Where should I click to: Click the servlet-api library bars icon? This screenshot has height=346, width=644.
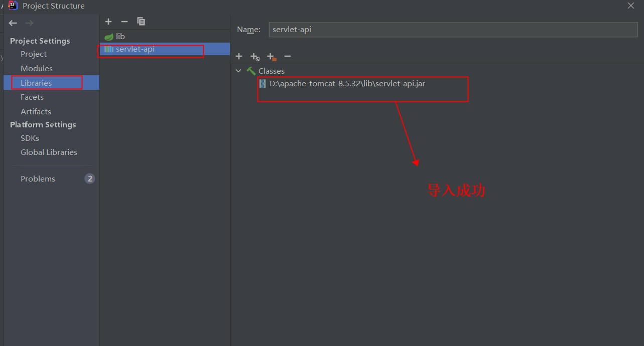[108, 49]
